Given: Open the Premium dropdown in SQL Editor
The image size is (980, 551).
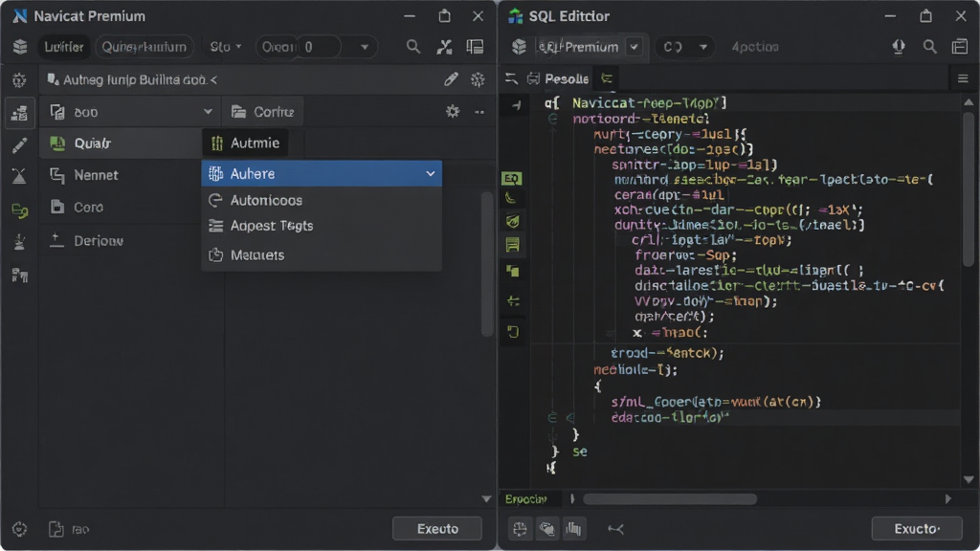Looking at the screenshot, I should (x=634, y=47).
